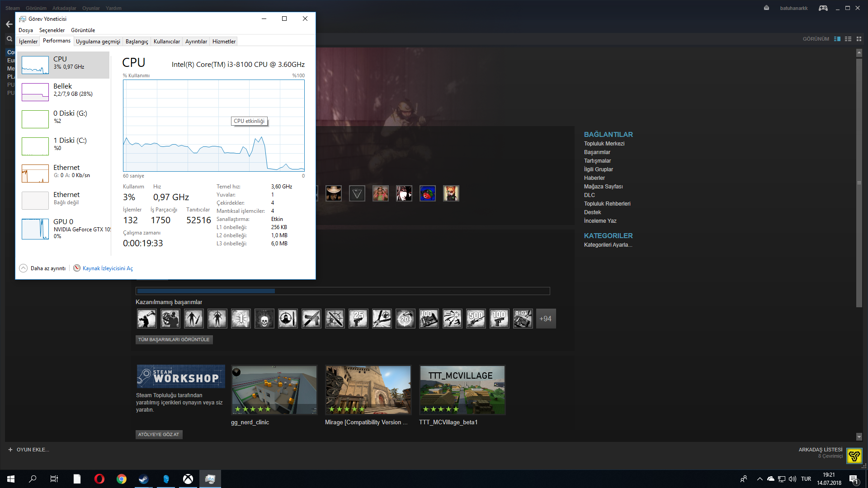
Task: Show hidden system tray icons chevron
Action: point(759,479)
